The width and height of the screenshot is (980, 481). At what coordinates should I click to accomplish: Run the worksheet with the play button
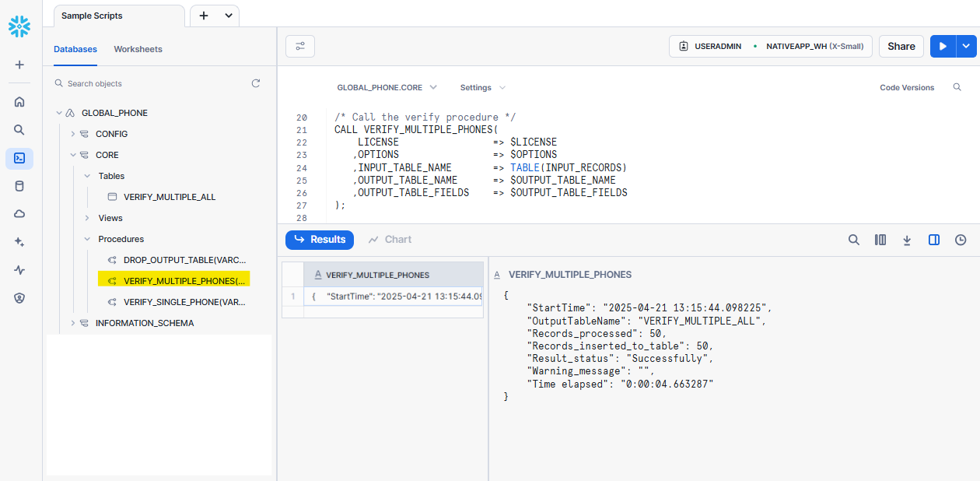coord(943,46)
